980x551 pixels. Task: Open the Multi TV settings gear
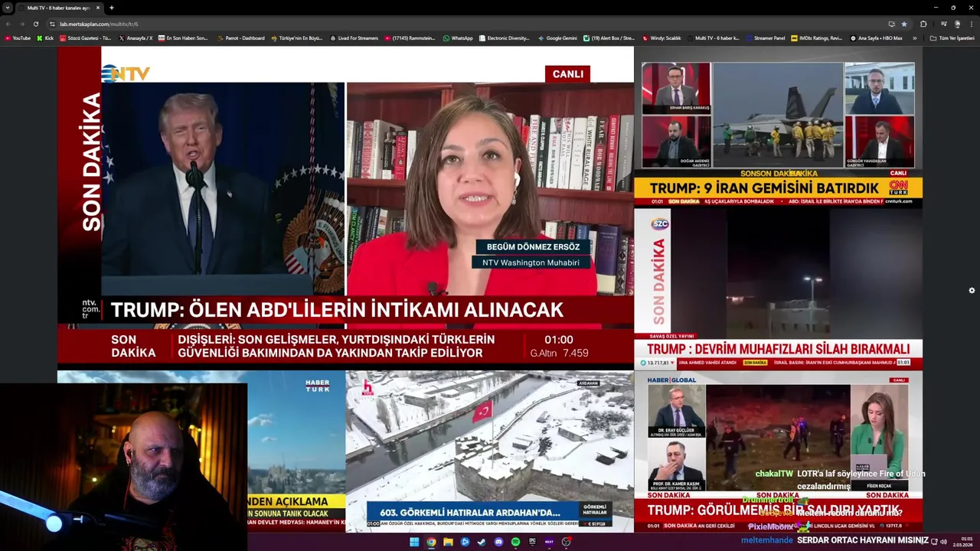tap(972, 291)
